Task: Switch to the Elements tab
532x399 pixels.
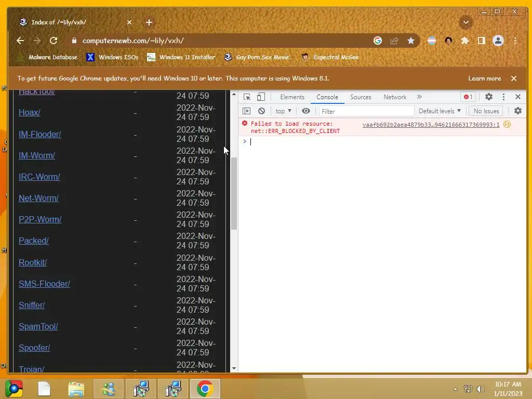Action: (292, 97)
